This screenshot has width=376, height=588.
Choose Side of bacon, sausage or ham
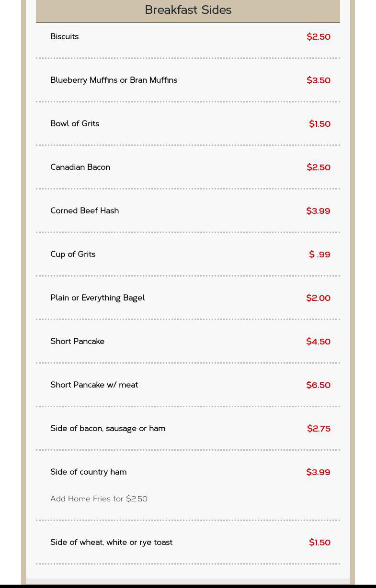[108, 429]
